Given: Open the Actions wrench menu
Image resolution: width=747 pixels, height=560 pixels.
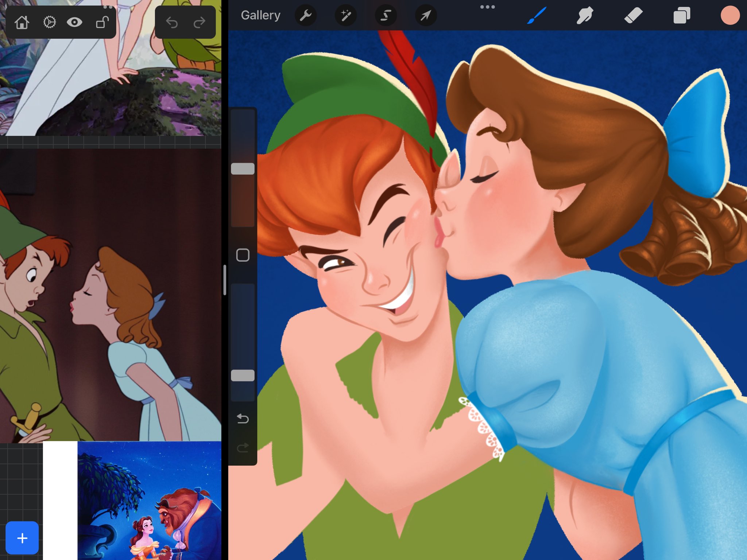Looking at the screenshot, I should pos(306,15).
